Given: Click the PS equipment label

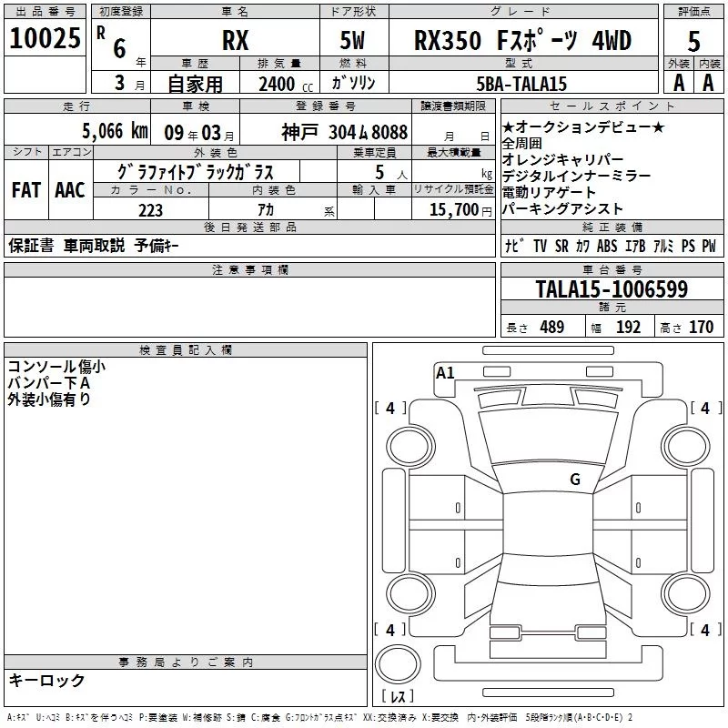Looking at the screenshot, I should tap(688, 246).
